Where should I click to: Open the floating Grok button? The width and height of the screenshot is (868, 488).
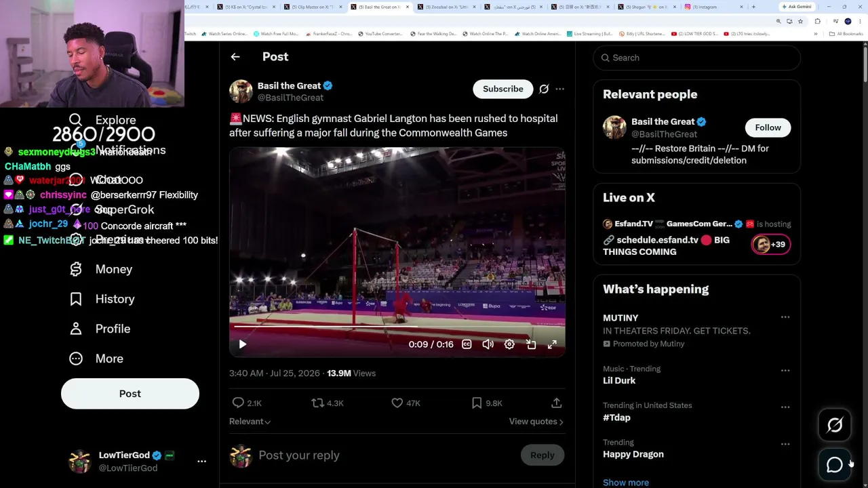coord(835,425)
